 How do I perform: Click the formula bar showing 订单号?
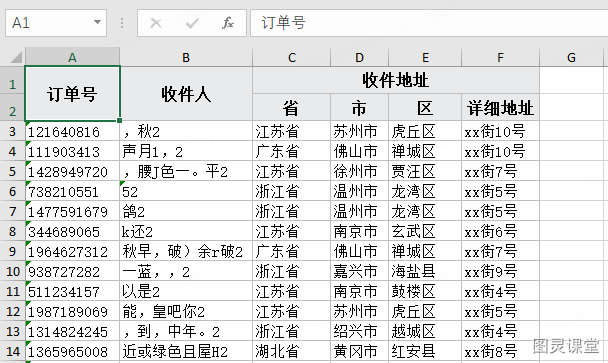[x=429, y=23]
